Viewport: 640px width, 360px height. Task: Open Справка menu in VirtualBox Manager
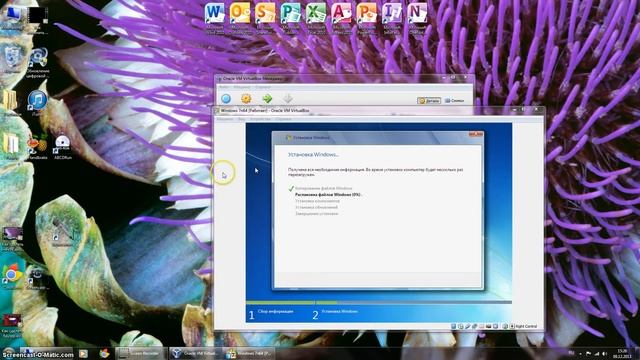pos(263,87)
